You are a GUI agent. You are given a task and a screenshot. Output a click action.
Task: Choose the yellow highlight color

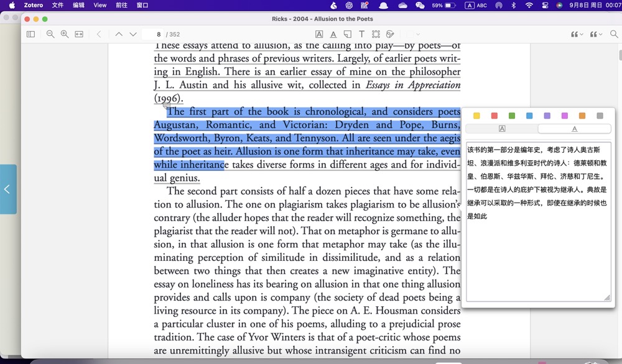(476, 116)
